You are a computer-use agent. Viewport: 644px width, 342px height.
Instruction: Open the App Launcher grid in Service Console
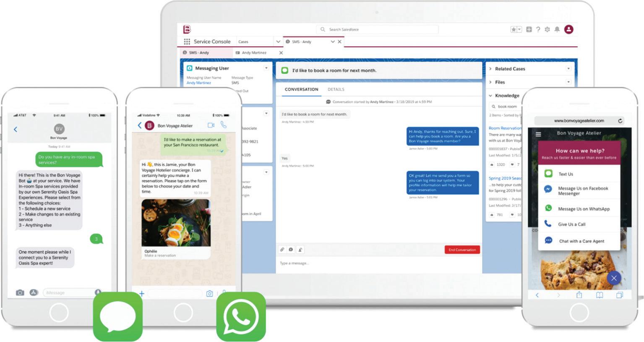[187, 42]
